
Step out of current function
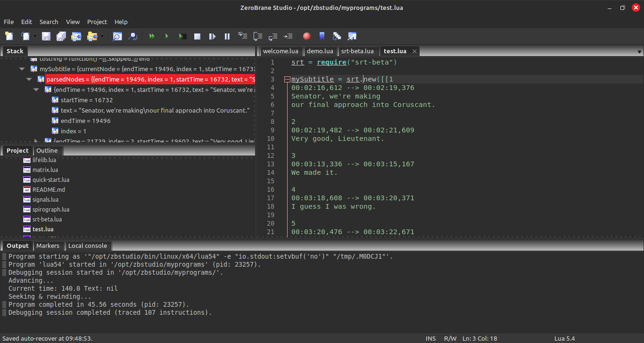[272, 36]
